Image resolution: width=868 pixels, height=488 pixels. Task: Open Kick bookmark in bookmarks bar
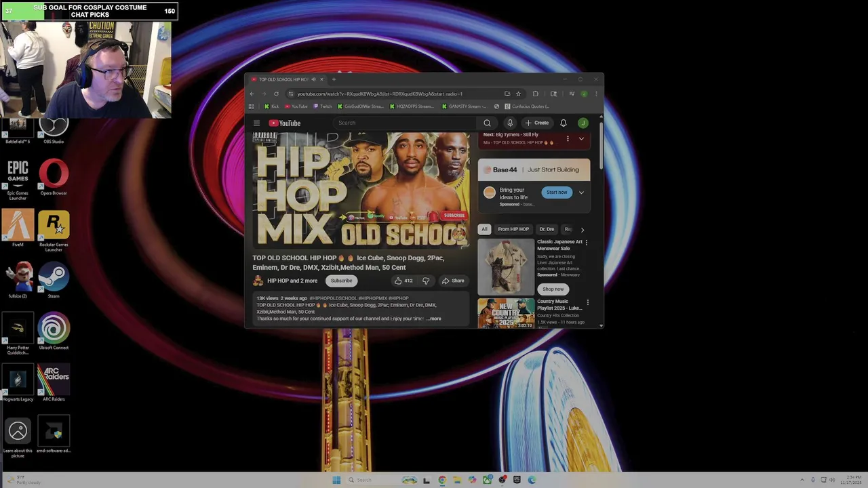[x=271, y=106]
